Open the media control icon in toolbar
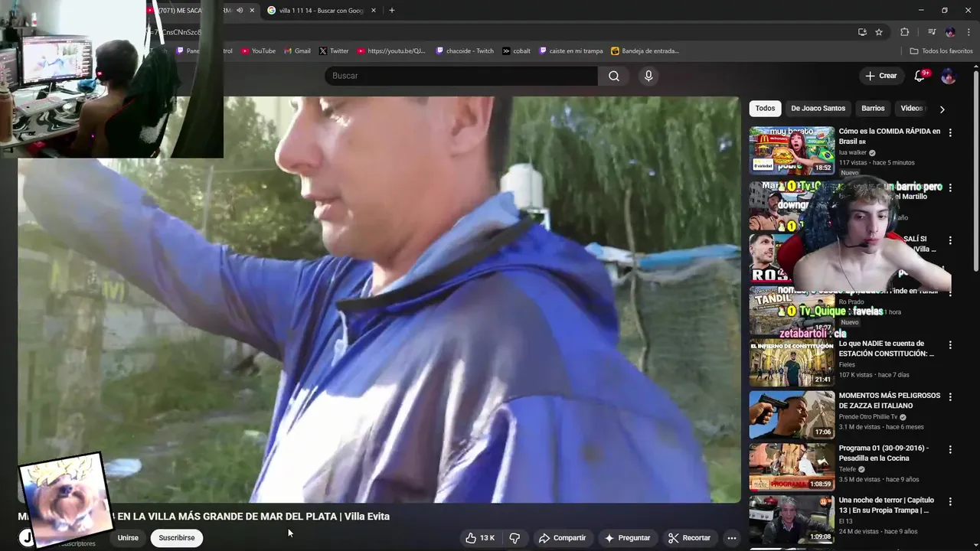This screenshot has height=551, width=980. click(x=932, y=32)
